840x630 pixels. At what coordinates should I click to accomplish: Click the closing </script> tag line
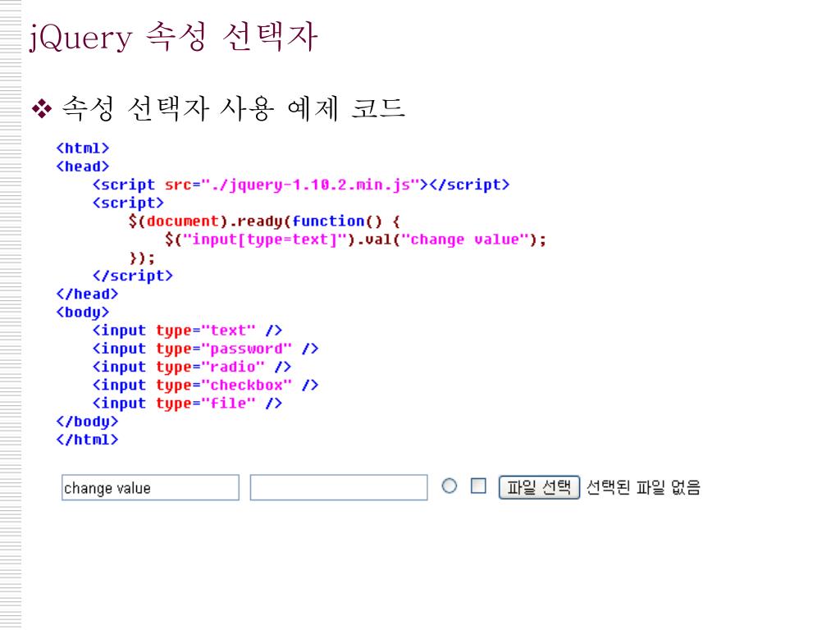pyautogui.click(x=132, y=276)
